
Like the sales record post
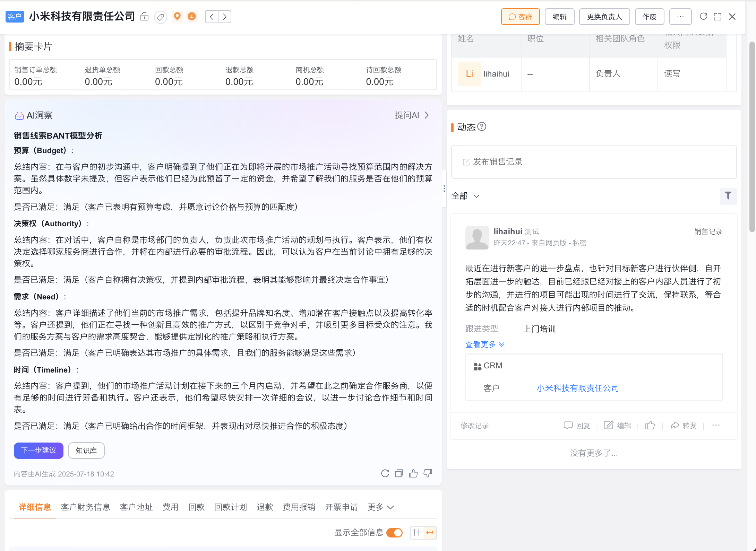click(x=650, y=425)
